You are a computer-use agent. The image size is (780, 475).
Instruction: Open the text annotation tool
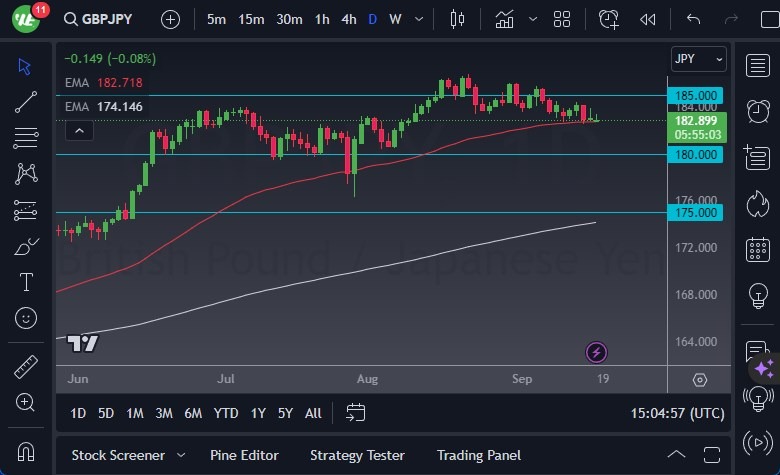pos(26,282)
